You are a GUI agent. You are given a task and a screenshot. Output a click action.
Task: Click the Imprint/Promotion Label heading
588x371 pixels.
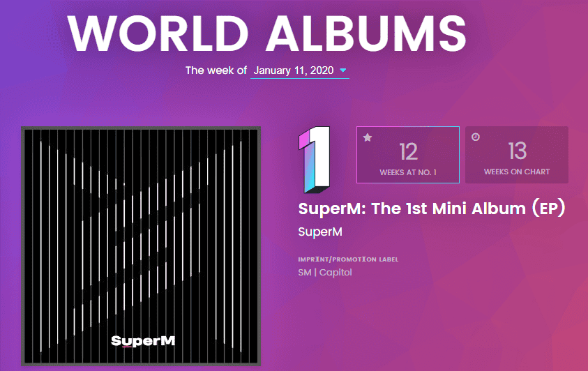coord(348,259)
